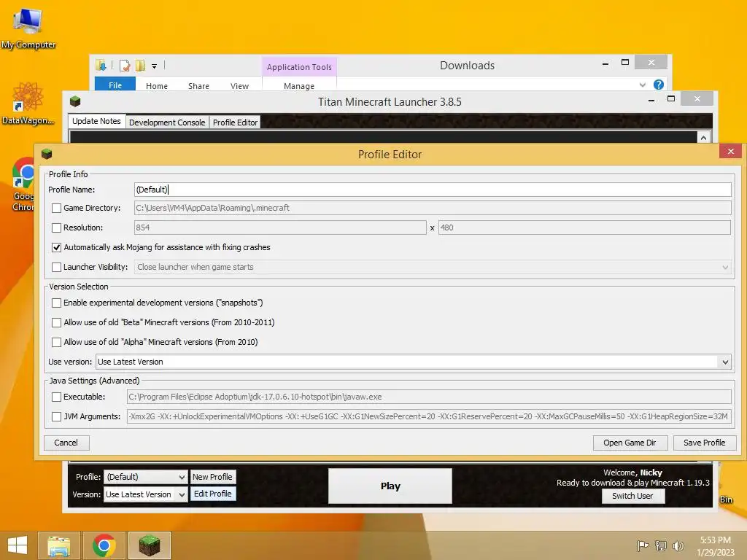Click the Switch User button
The height and width of the screenshot is (560, 747).
[632, 496]
